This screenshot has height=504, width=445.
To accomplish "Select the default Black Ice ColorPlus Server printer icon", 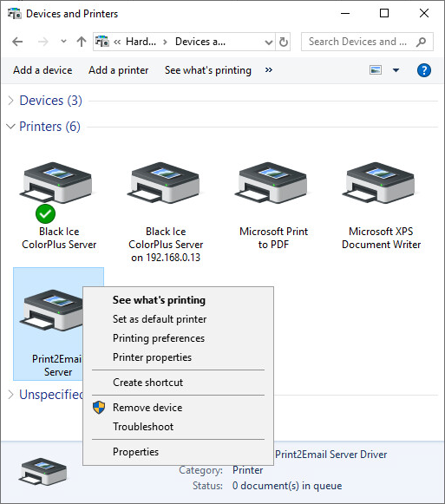I will pos(56,182).
